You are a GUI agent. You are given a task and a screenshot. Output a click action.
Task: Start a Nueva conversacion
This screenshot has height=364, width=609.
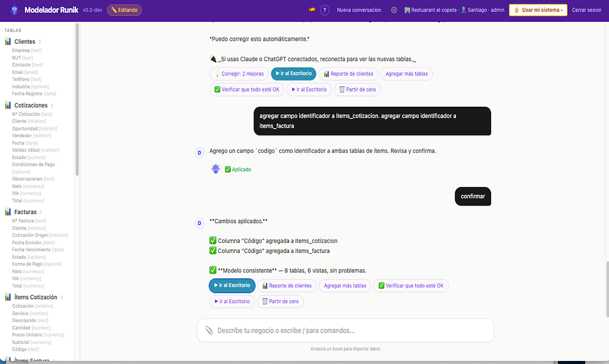pyautogui.click(x=359, y=10)
